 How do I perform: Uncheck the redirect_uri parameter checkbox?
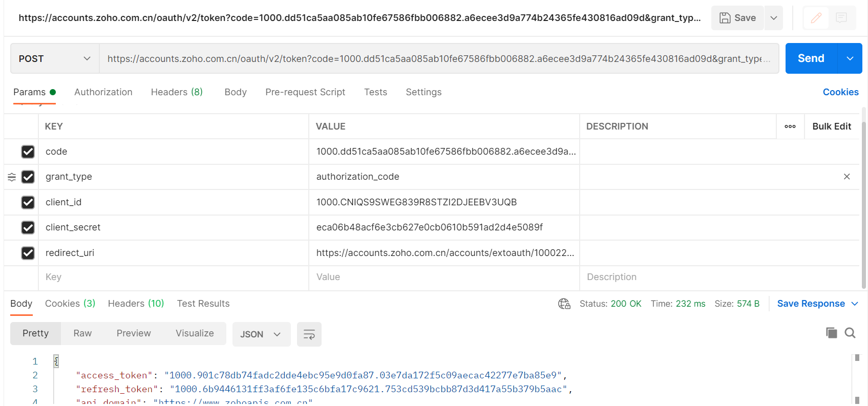(28, 253)
